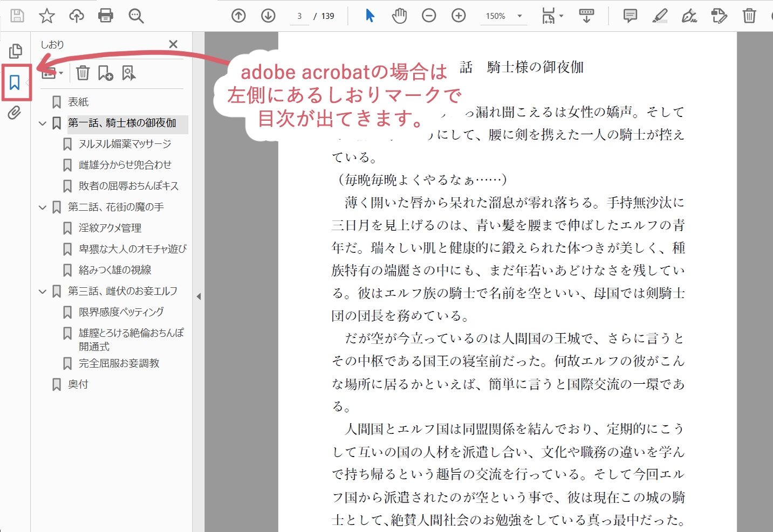
Task: Click the print icon in the toolbar
Action: point(106,16)
